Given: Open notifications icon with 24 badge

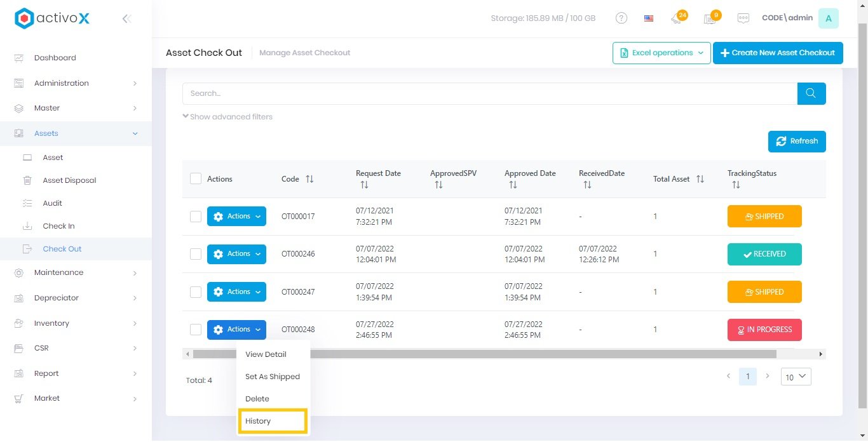Looking at the screenshot, I should (x=677, y=18).
